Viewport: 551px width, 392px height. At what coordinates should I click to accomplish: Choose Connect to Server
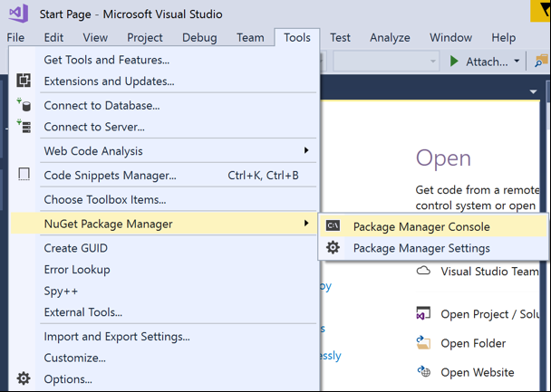164,127
